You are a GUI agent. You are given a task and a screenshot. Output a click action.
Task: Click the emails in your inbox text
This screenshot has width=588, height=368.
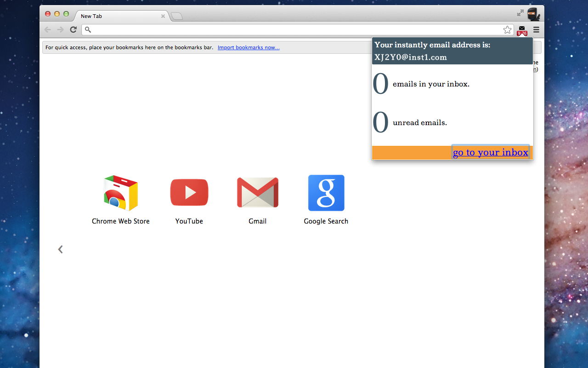pos(431,84)
